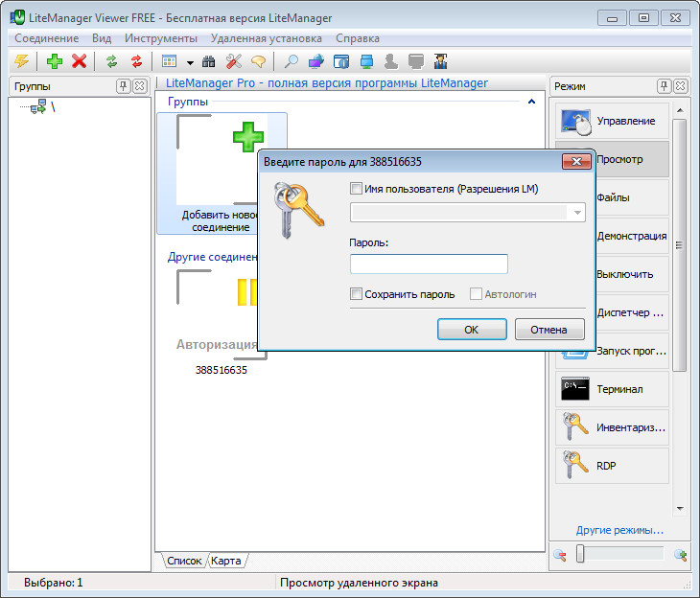Open the Другие режимы... link
Viewport: 700px width, 598px height.
pos(619,530)
